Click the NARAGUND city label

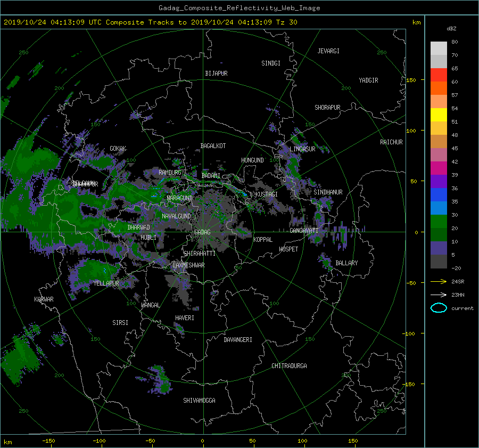tap(180, 198)
